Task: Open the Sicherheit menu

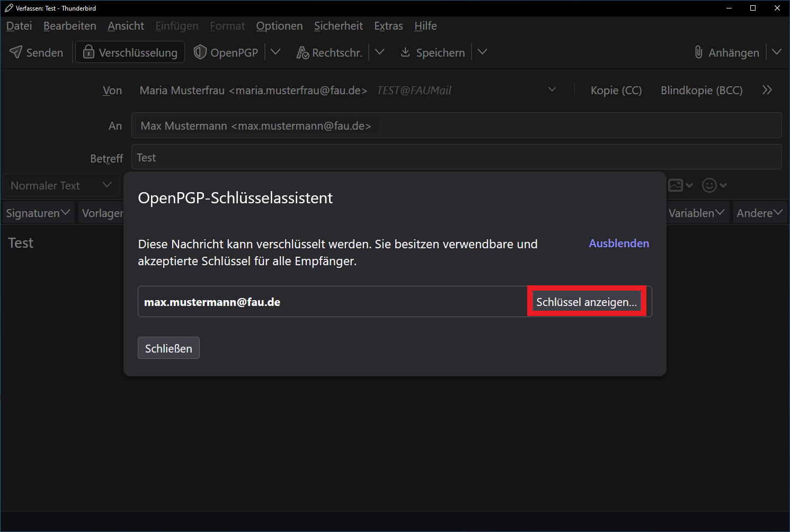Action: 338,26
